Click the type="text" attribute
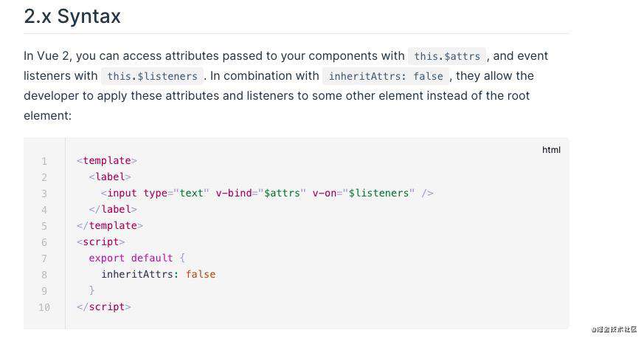This screenshot has width=644, height=339. [x=176, y=193]
